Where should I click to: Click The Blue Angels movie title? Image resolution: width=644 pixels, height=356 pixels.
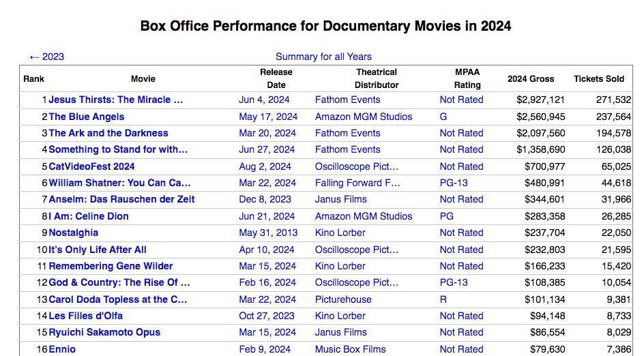[87, 117]
